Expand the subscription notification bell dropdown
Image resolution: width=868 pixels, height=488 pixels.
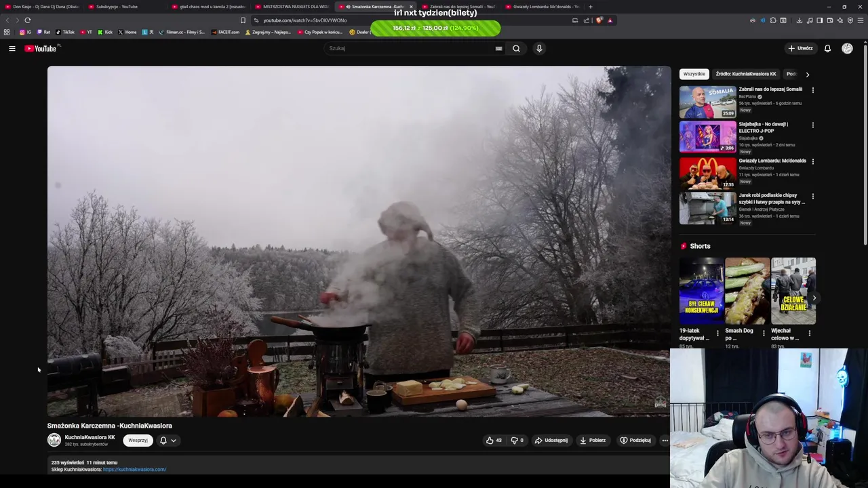(167, 440)
